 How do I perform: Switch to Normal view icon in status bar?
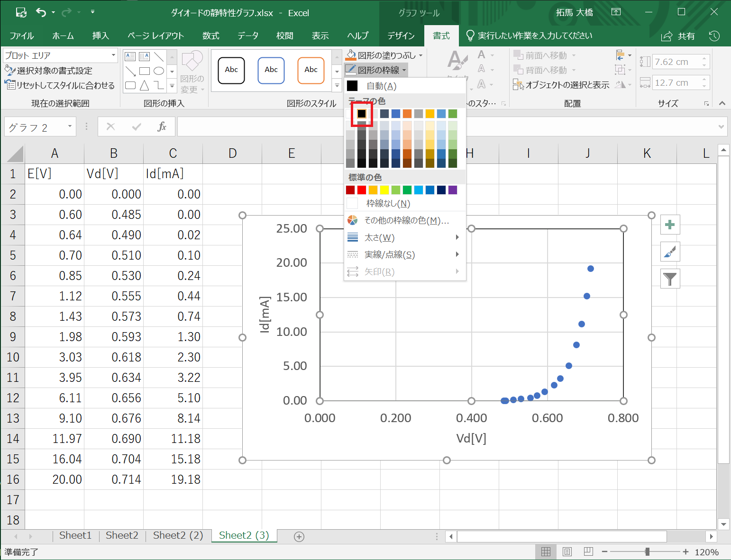pyautogui.click(x=546, y=552)
